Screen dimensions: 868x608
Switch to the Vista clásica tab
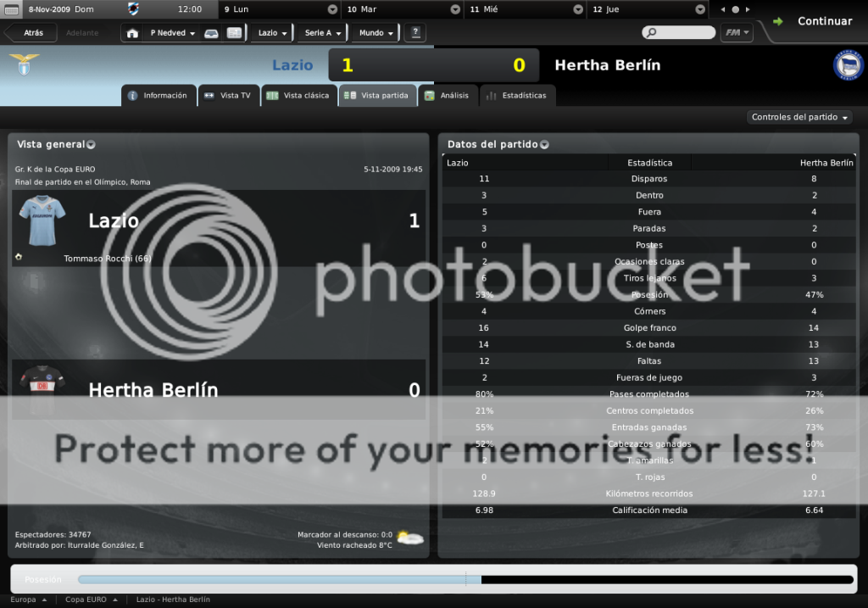click(x=299, y=95)
